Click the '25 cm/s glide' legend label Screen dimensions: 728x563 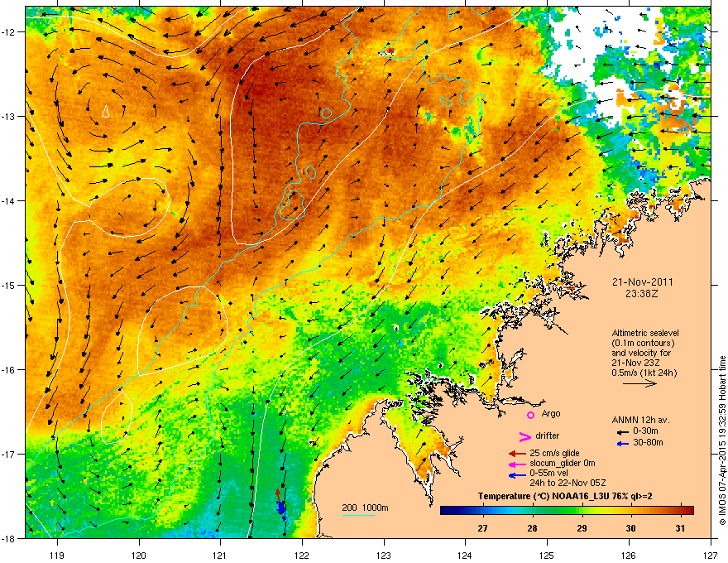point(554,453)
